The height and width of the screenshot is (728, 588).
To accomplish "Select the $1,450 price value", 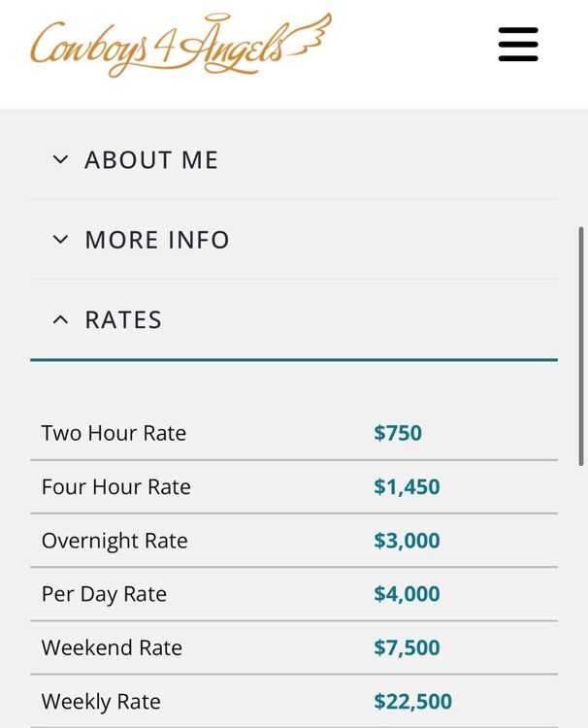I will (x=407, y=486).
